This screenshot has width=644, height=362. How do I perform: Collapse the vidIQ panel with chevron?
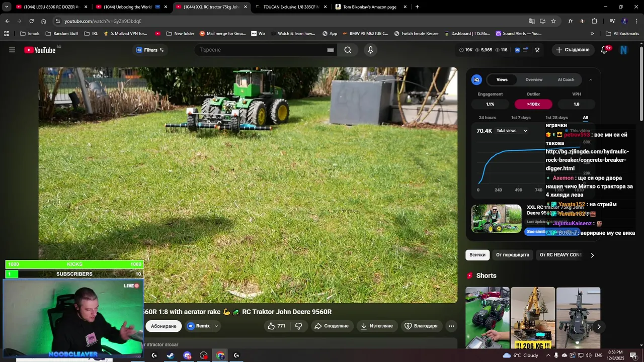pyautogui.click(x=591, y=79)
